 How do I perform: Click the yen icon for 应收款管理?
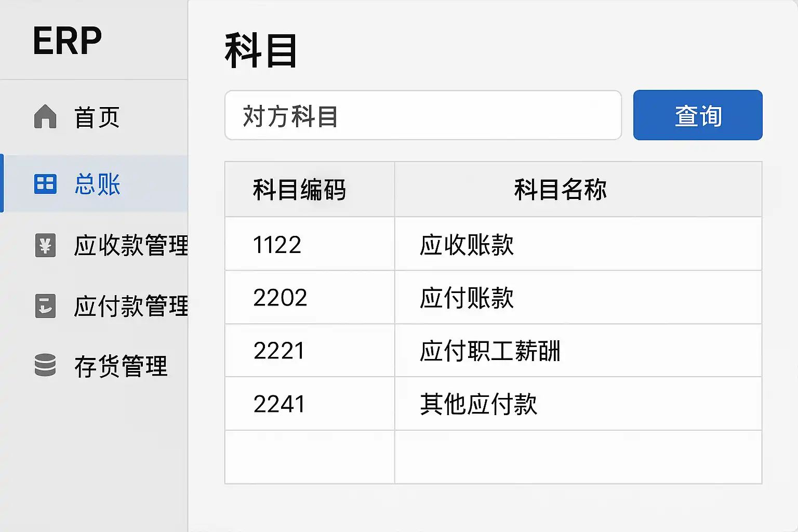[x=45, y=245]
